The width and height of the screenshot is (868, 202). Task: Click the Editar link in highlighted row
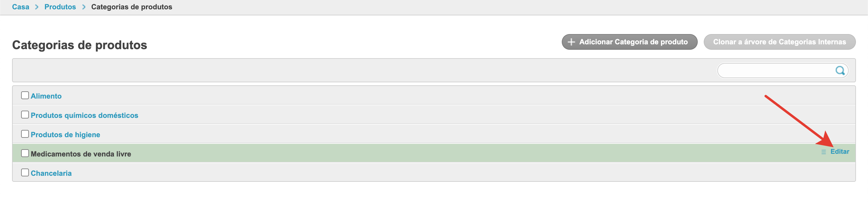pyautogui.click(x=839, y=151)
